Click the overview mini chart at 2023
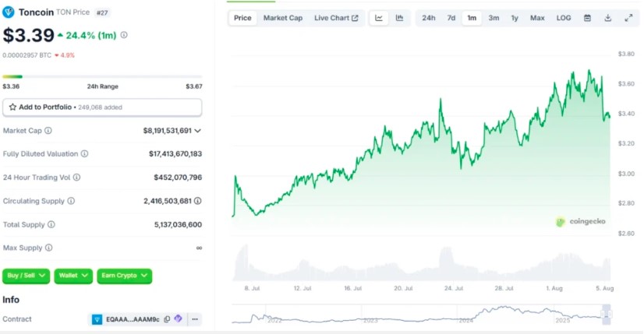 370,319
